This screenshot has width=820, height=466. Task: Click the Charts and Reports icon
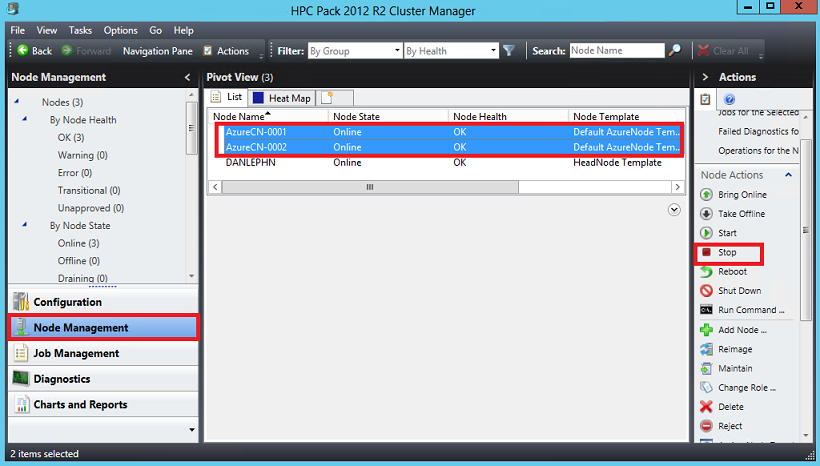[x=21, y=404]
